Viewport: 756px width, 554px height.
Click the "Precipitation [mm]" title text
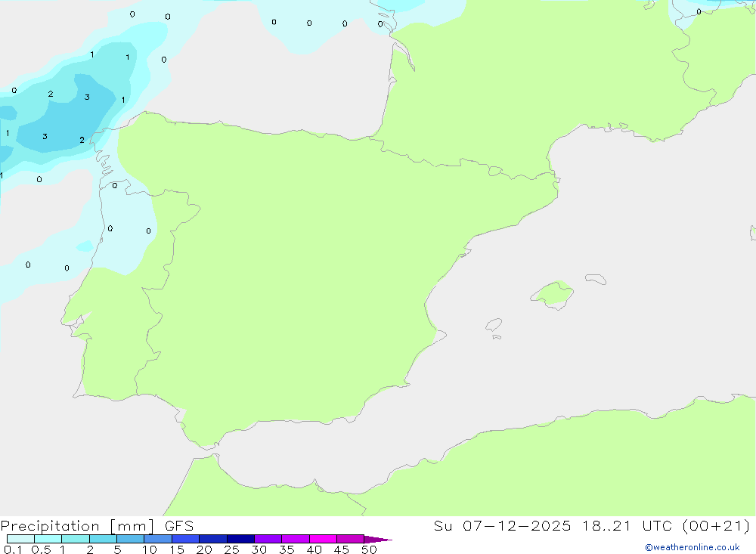click(x=78, y=526)
